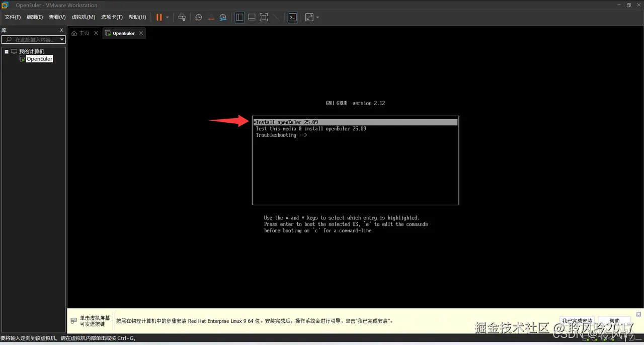Open the snapshot manager

point(222,17)
